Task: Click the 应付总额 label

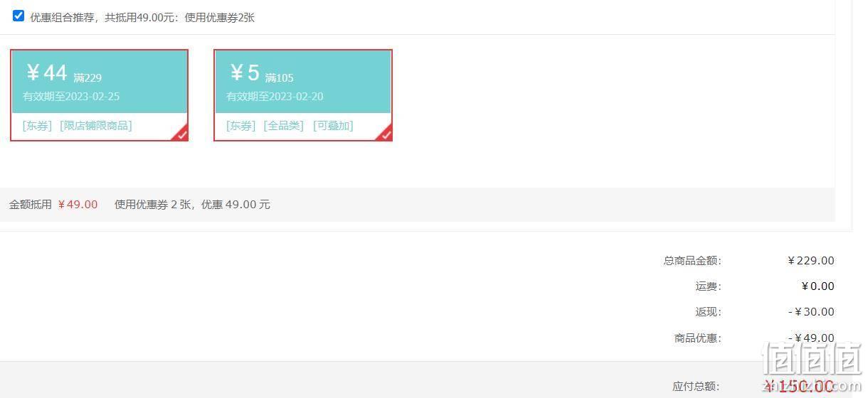Action: 697,387
